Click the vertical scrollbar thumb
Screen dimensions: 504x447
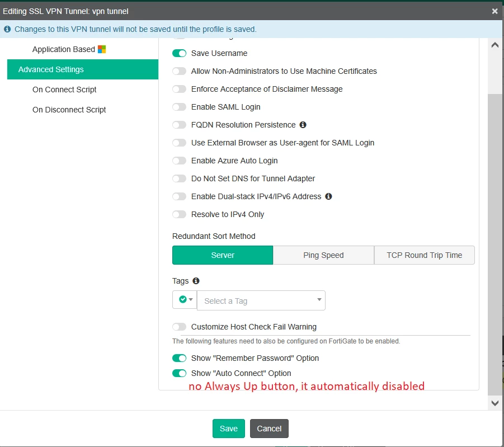click(495, 244)
